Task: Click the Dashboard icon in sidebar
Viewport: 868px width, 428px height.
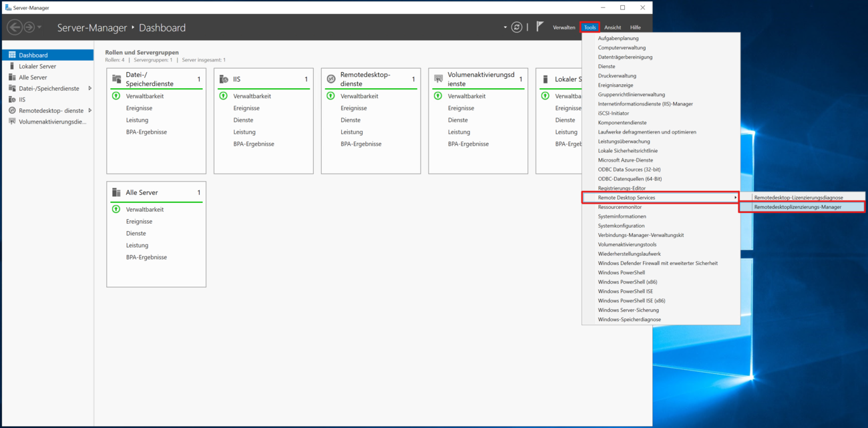Action: [12, 55]
